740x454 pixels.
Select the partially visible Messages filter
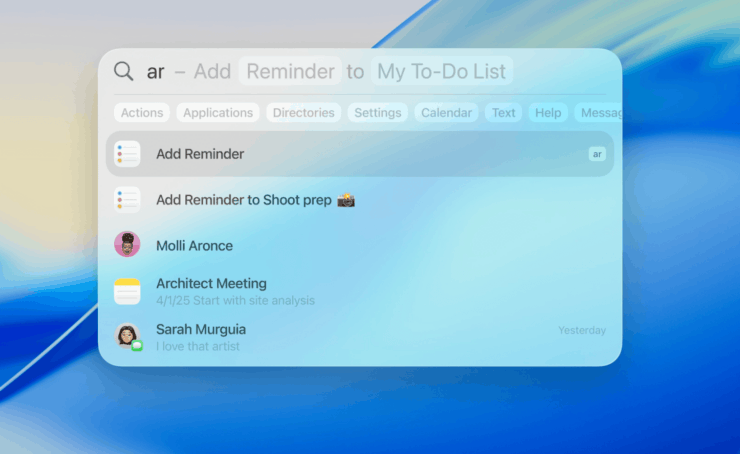coord(599,113)
